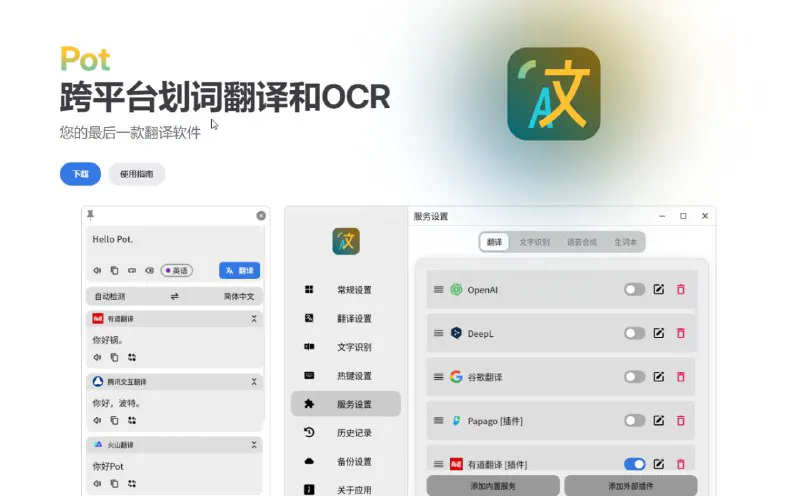Open the 自动检测 source language dropdown
The height and width of the screenshot is (496, 800).
coord(110,296)
